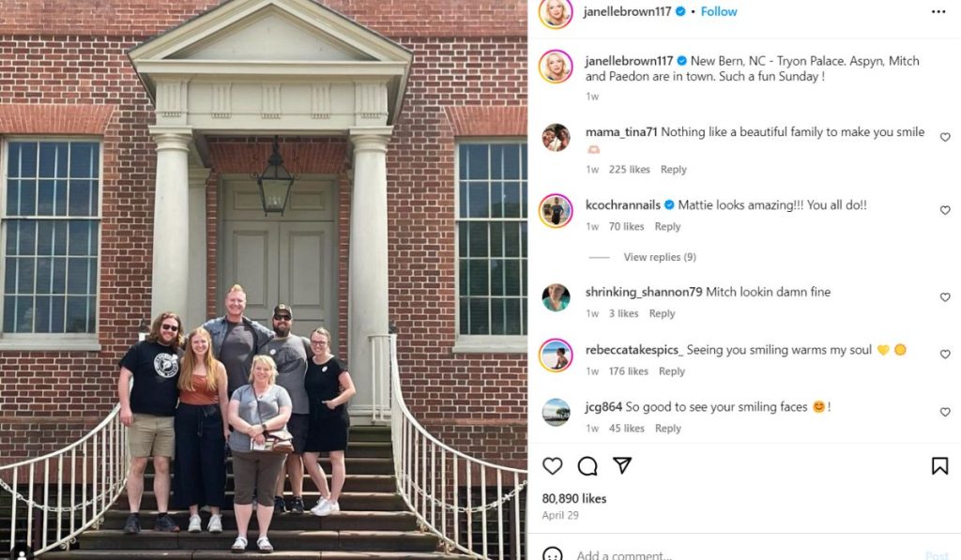Screen dimensions: 961x560
Task: Open shrinking_shannon79 username link
Action: click(644, 293)
